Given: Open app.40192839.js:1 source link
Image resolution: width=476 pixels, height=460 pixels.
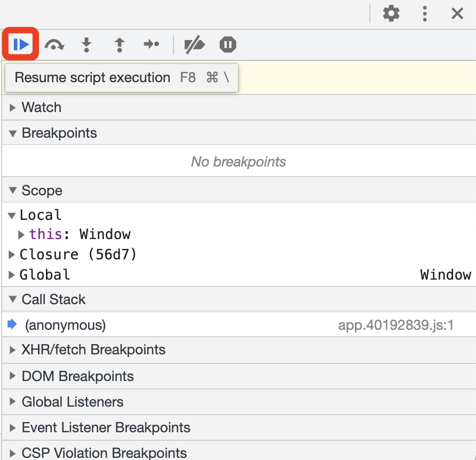Looking at the screenshot, I should (x=395, y=325).
